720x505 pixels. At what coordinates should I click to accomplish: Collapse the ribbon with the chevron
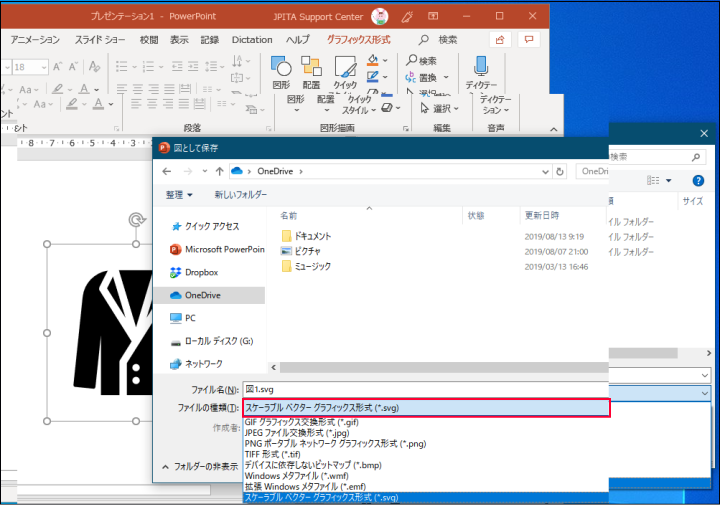pos(554,129)
